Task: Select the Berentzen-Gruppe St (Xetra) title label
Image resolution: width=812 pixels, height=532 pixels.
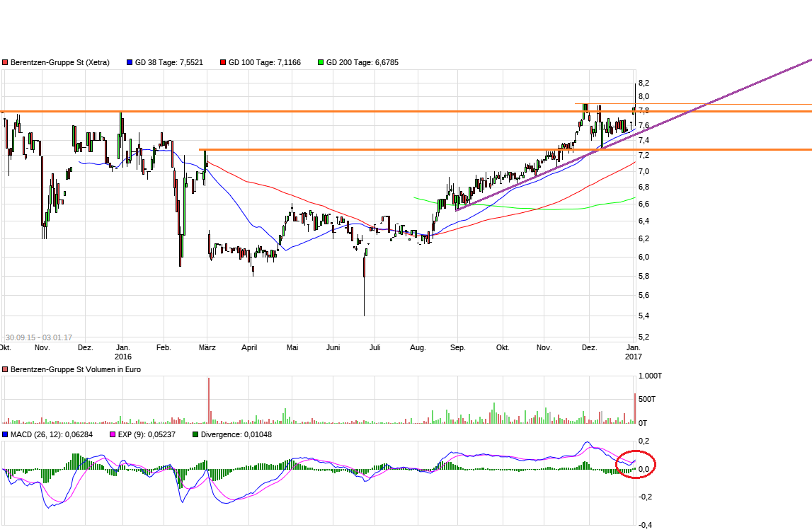Action: (x=60, y=62)
